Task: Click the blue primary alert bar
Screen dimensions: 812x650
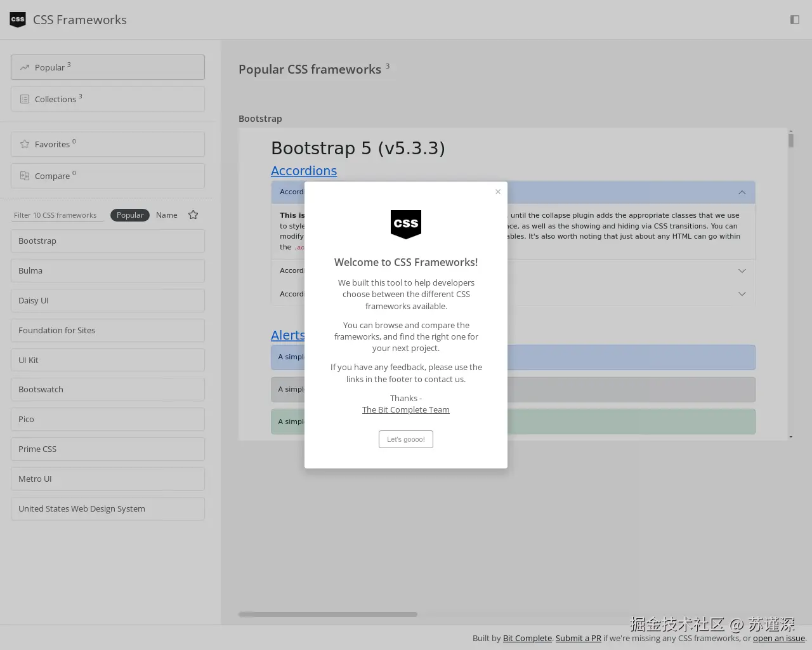Action: [x=631, y=357]
